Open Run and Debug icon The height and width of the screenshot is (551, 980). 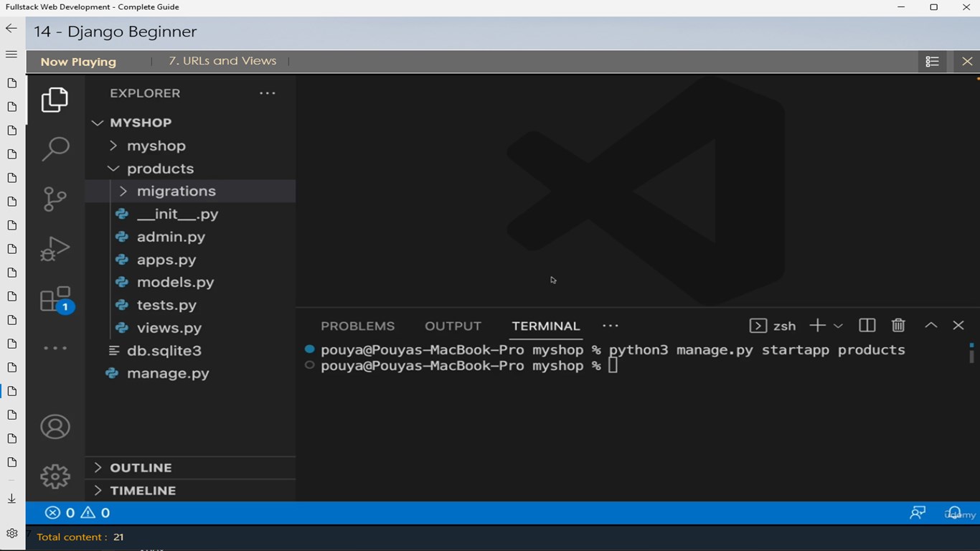(x=55, y=249)
